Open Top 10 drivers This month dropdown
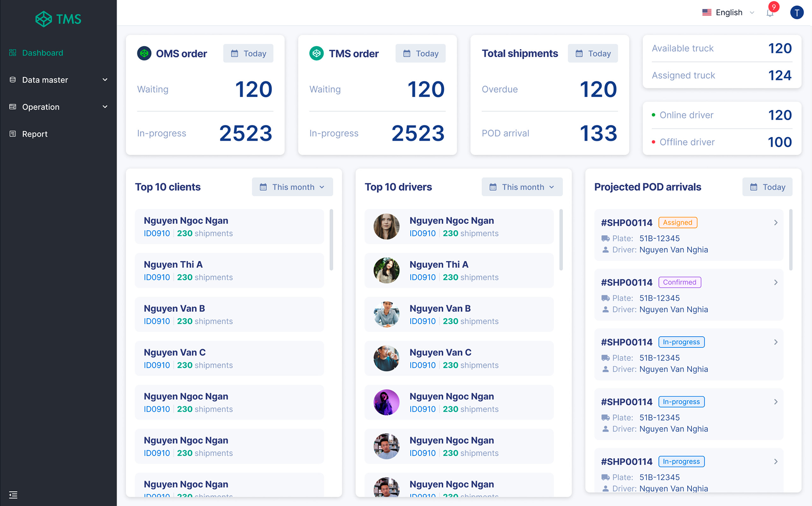 tap(522, 187)
